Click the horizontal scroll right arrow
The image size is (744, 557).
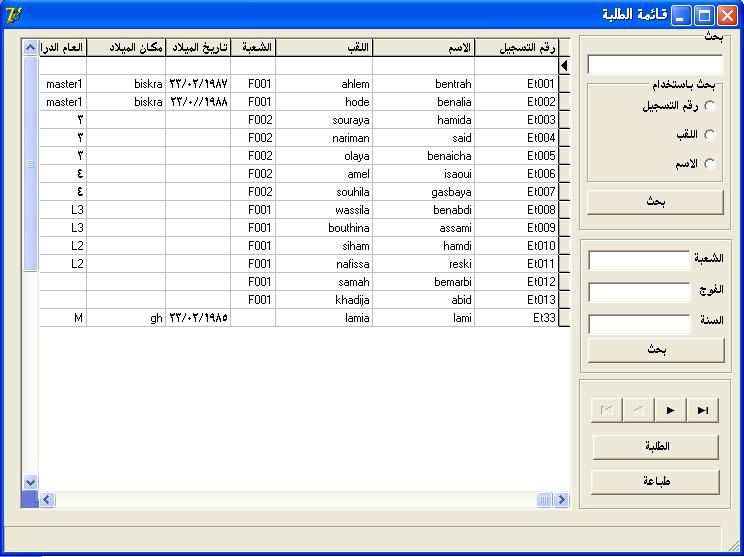562,499
